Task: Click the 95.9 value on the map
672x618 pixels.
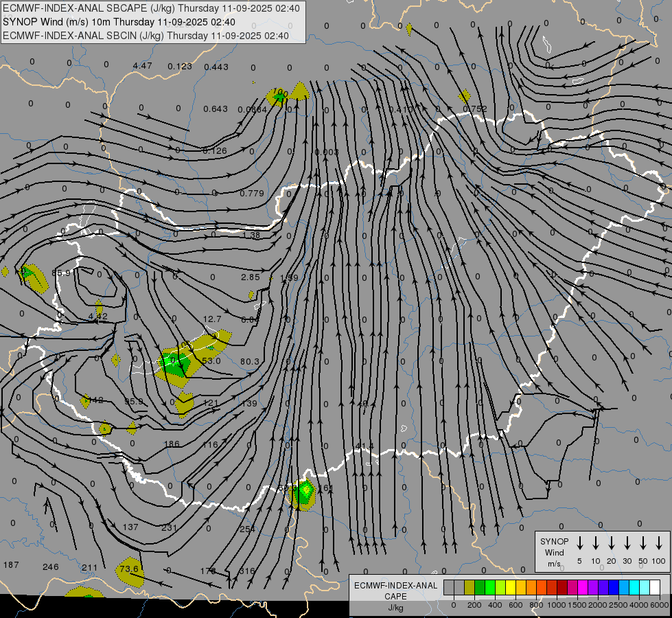Action: [x=134, y=402]
